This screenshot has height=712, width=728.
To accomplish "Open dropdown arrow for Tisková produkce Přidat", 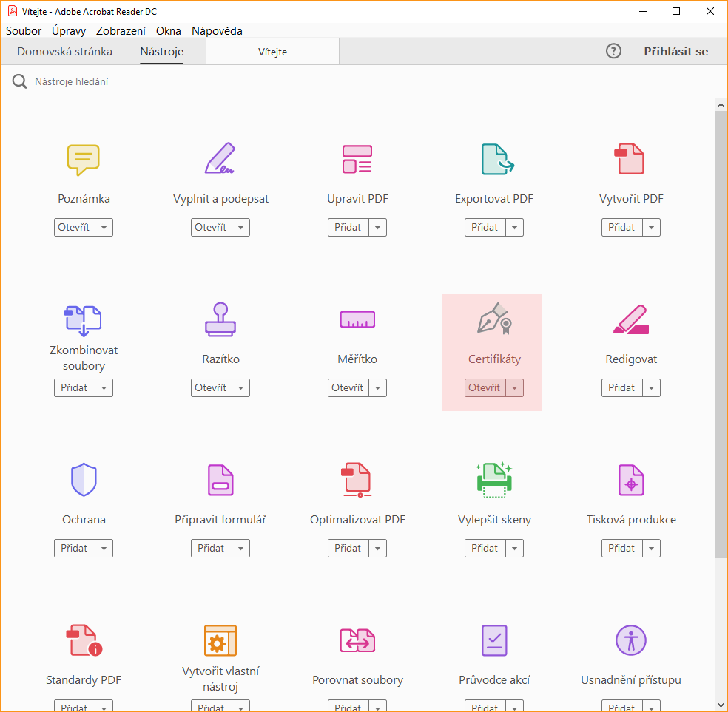I will point(651,549).
